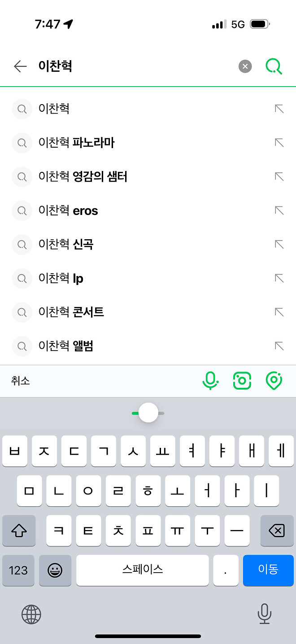The width and height of the screenshot is (296, 644).
Task: Tap the autofill arrow next to 이찬혁 파노라마
Action: pyautogui.click(x=279, y=143)
